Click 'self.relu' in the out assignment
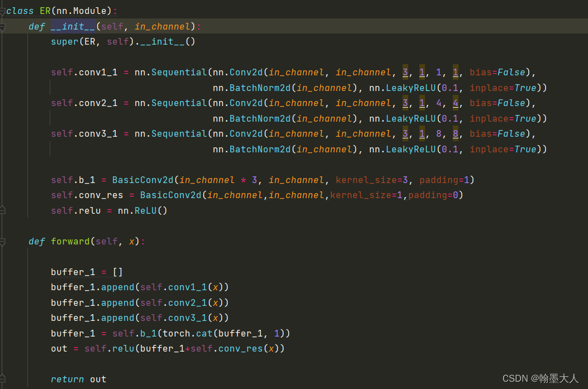588x389 pixels. pyautogui.click(x=109, y=348)
